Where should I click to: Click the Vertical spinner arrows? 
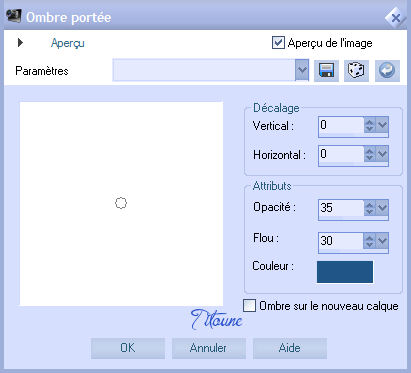[369, 125]
